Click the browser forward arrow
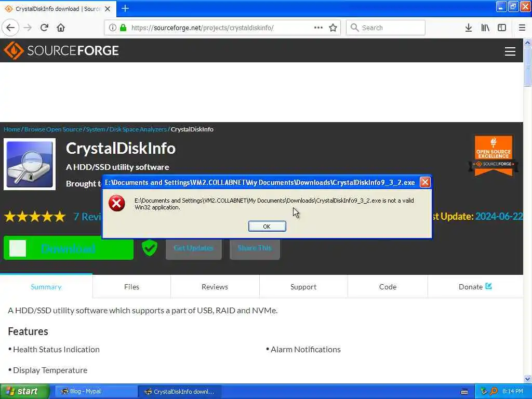The image size is (532, 399). (28, 28)
